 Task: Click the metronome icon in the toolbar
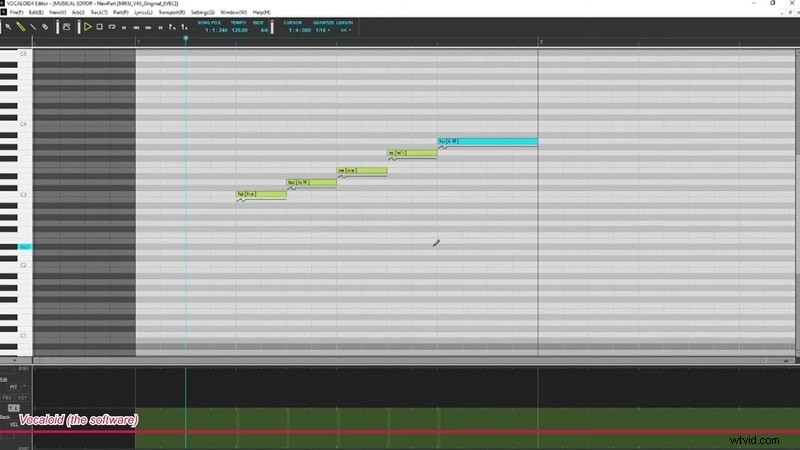[x=66, y=27]
